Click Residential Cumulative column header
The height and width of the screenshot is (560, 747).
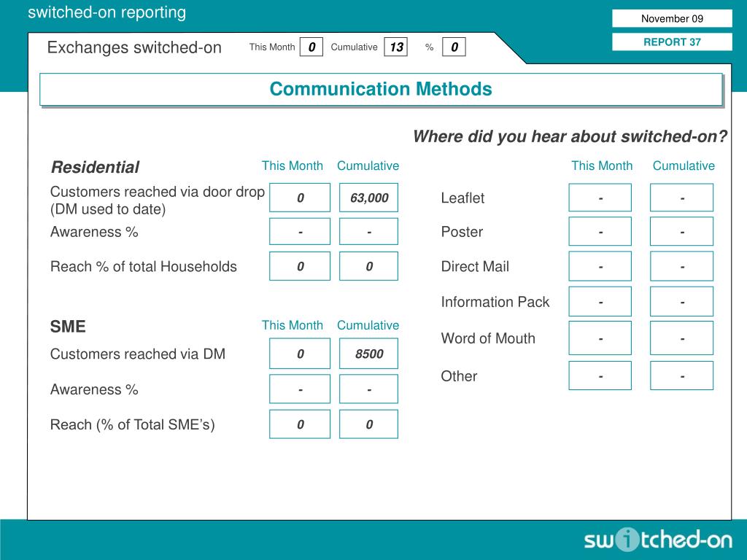(368, 166)
